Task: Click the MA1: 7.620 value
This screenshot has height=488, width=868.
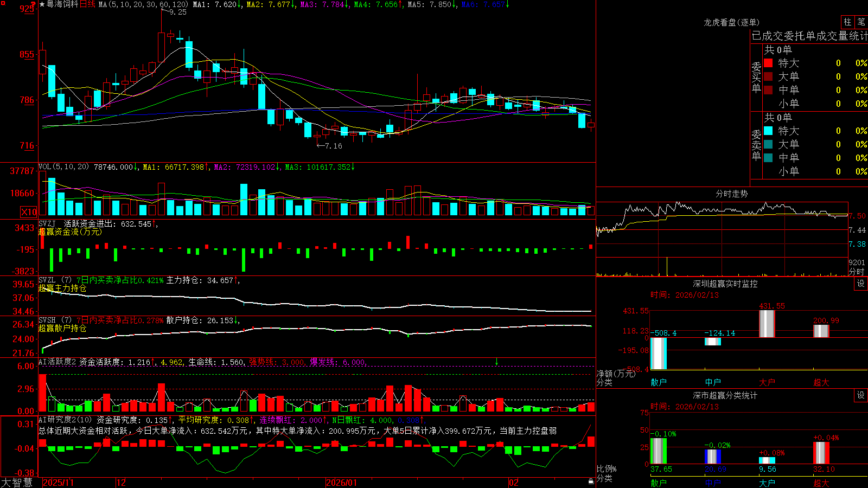Action: tap(215, 4)
